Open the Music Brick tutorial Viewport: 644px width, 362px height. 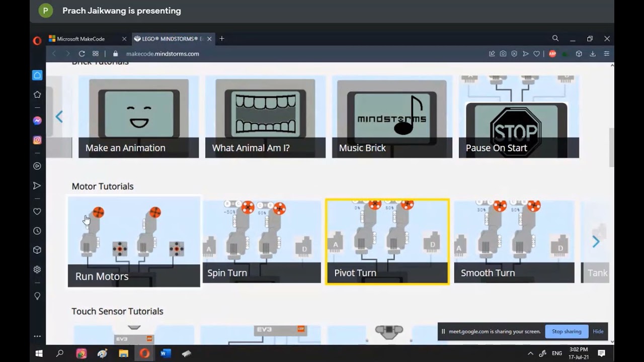point(392,117)
